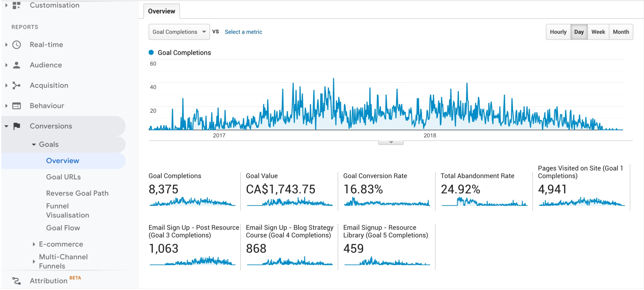Click the Conversions flag icon

[17, 126]
